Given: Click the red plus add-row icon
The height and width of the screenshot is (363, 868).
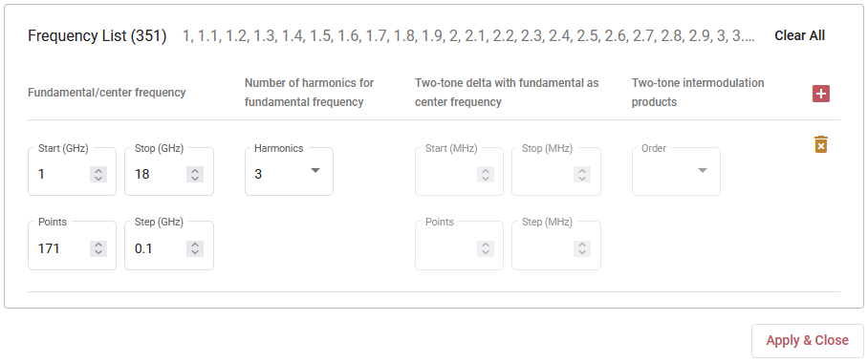Looking at the screenshot, I should tap(821, 94).
